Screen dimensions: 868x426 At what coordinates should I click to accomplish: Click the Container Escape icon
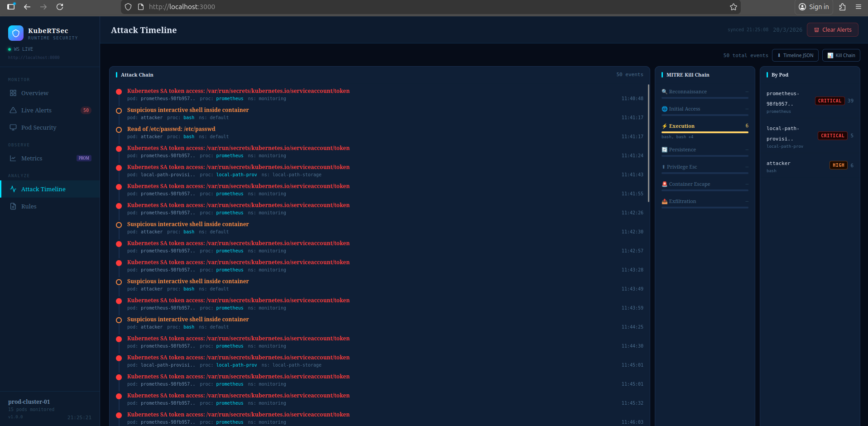pos(664,184)
